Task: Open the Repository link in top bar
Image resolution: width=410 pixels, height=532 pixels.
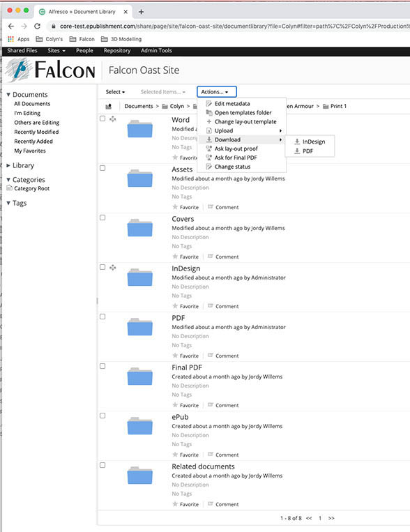Action: tap(117, 51)
